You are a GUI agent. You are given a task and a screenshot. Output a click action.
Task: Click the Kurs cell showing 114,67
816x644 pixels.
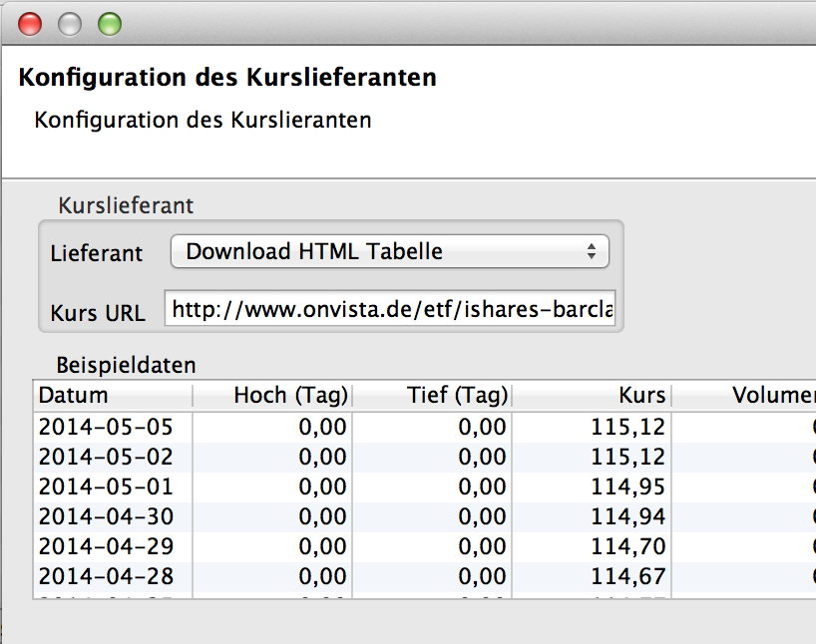pyautogui.click(x=626, y=577)
